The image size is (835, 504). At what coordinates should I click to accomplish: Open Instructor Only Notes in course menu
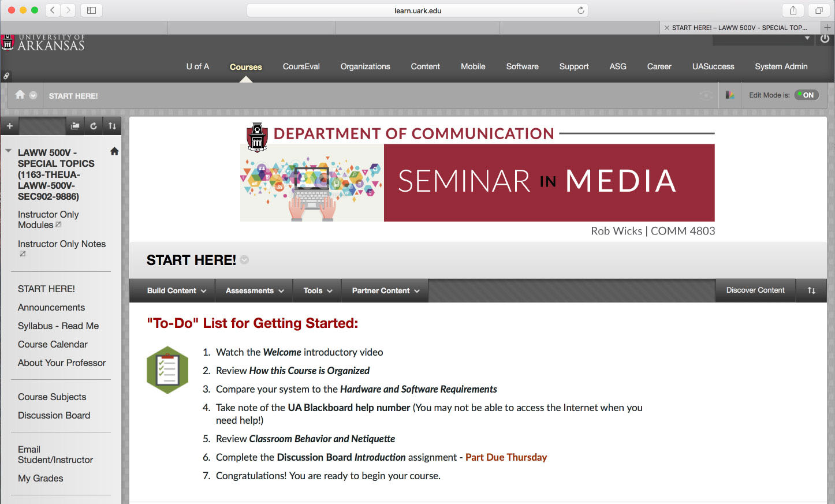[62, 244]
